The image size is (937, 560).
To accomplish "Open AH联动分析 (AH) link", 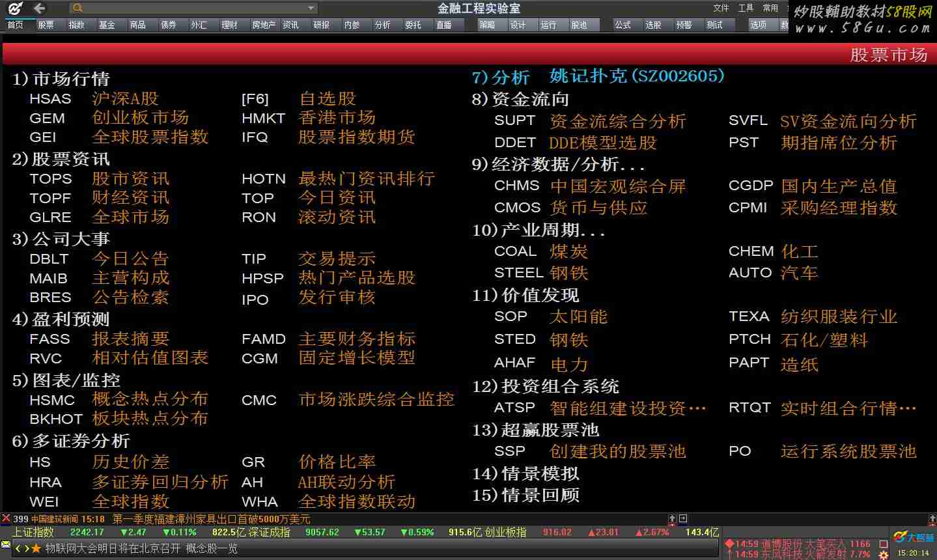I will pyautogui.click(x=346, y=482).
